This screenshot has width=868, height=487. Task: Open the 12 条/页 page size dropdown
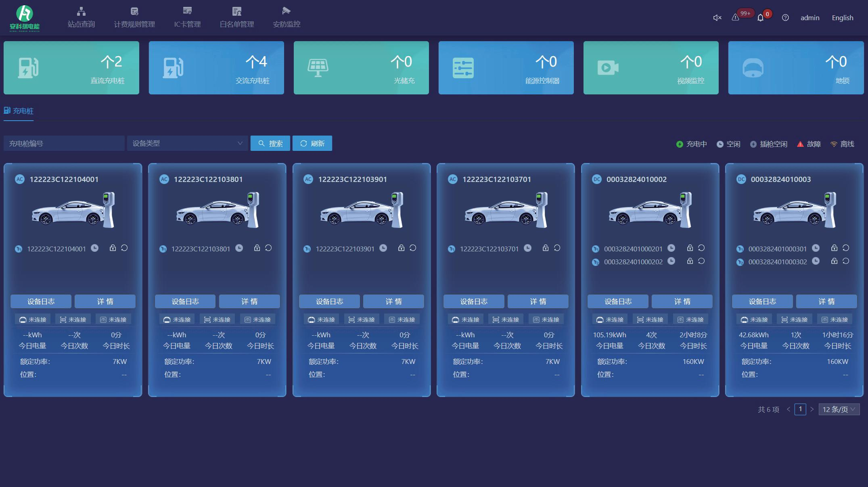click(839, 409)
